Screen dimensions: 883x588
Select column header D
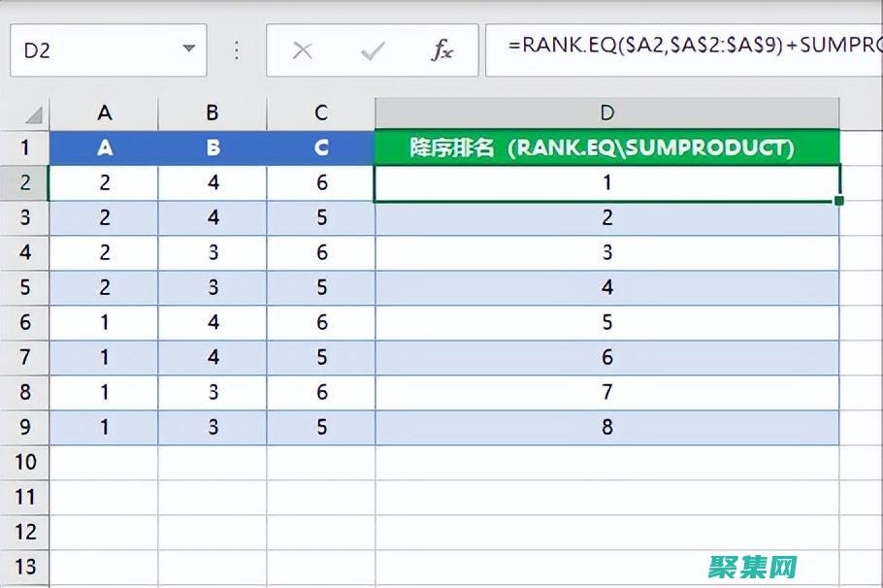(605, 113)
